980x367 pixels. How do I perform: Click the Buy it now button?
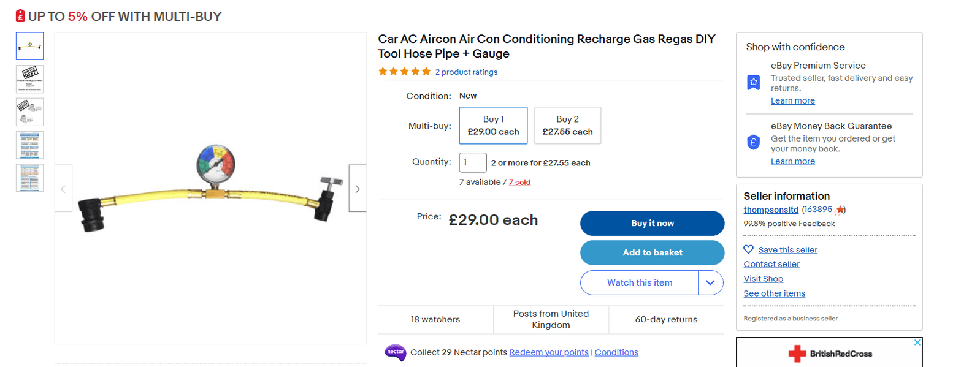tap(652, 223)
